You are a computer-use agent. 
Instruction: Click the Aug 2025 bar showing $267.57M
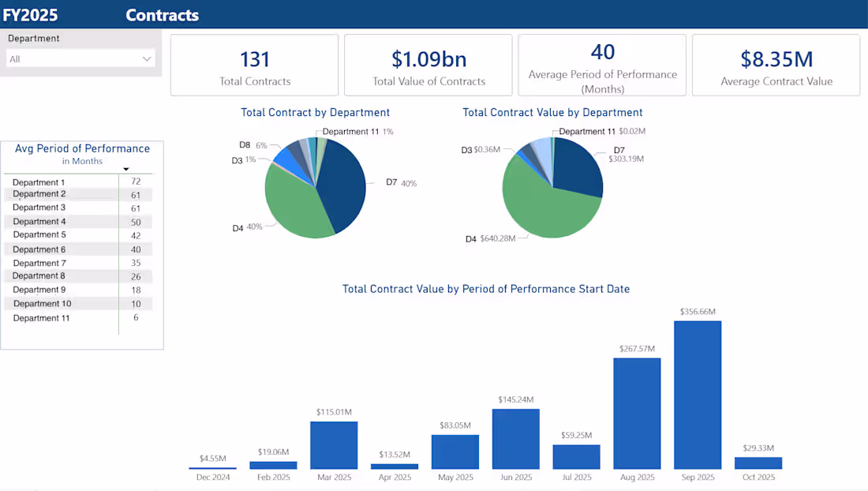pyautogui.click(x=637, y=410)
